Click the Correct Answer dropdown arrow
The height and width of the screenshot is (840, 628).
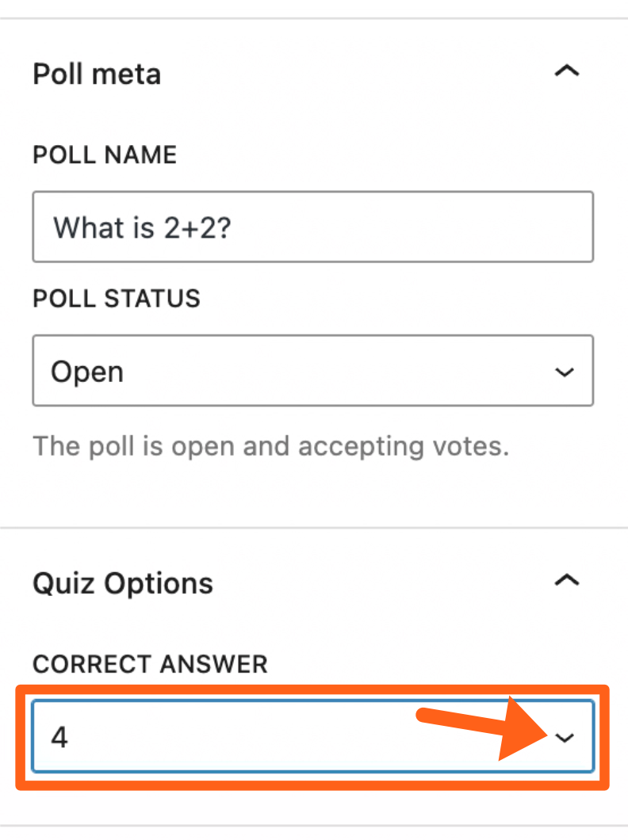(x=565, y=738)
